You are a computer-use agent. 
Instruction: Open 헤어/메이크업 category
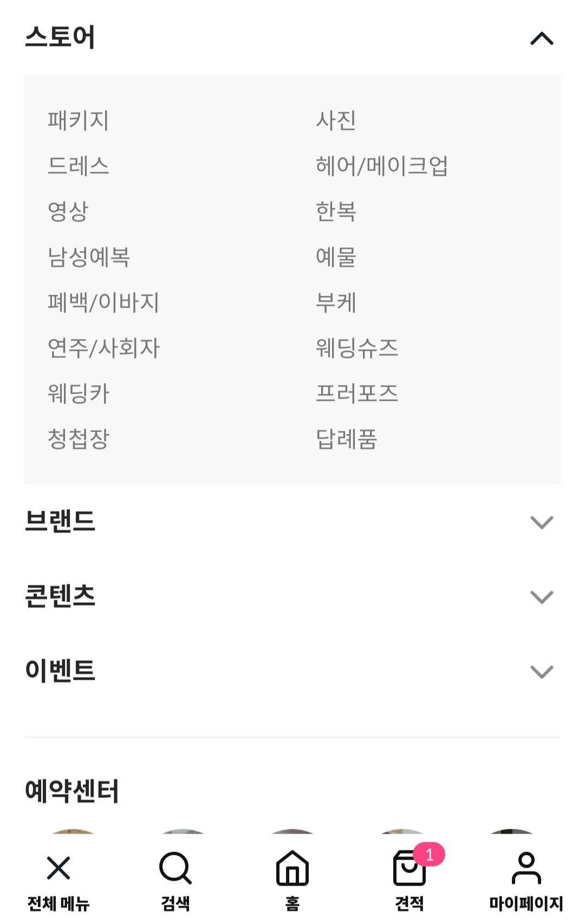pos(382,166)
